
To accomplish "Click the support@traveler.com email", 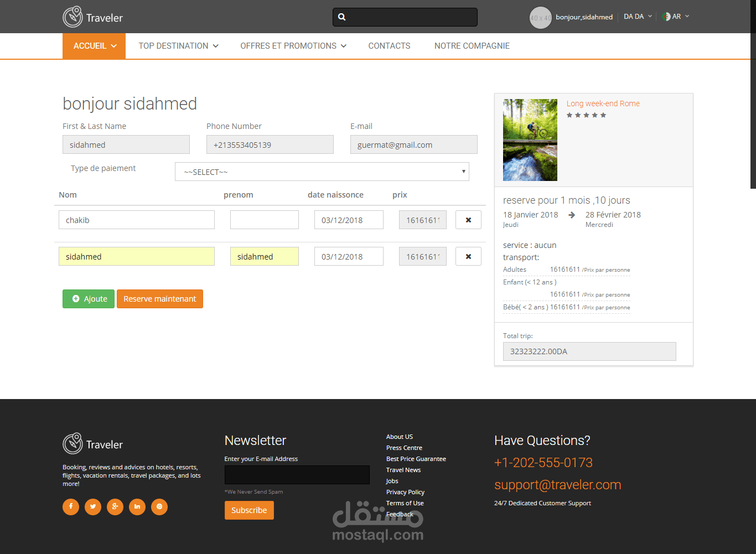I will [557, 485].
